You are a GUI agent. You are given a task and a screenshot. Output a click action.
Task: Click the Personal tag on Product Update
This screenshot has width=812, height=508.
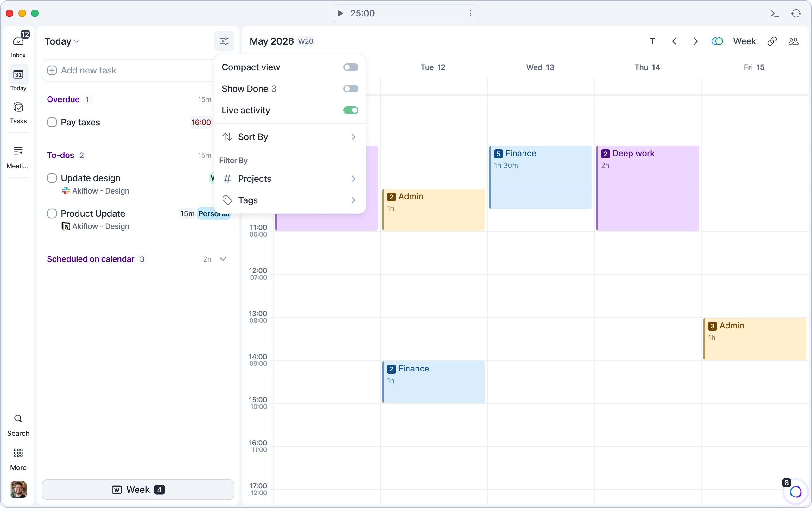[214, 213]
